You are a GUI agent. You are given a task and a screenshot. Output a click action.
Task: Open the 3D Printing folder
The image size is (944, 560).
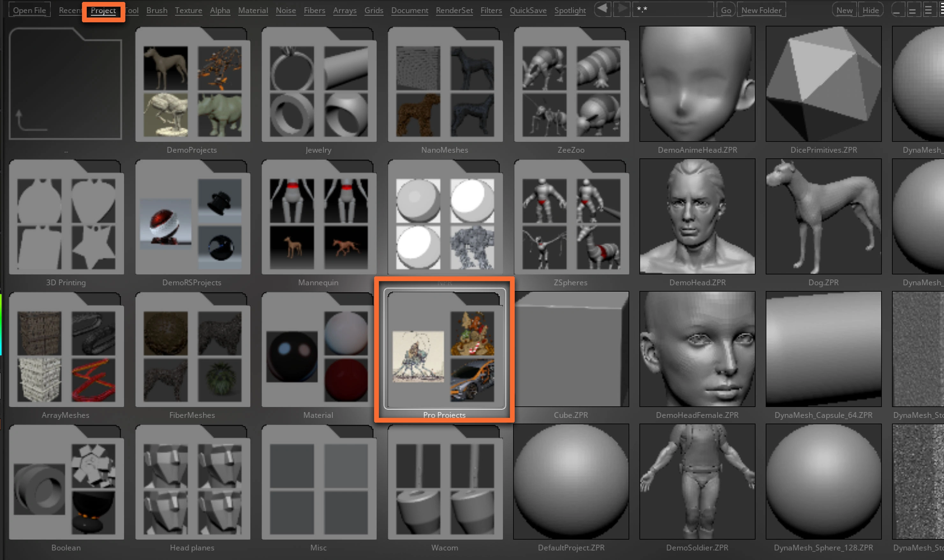coord(66,217)
